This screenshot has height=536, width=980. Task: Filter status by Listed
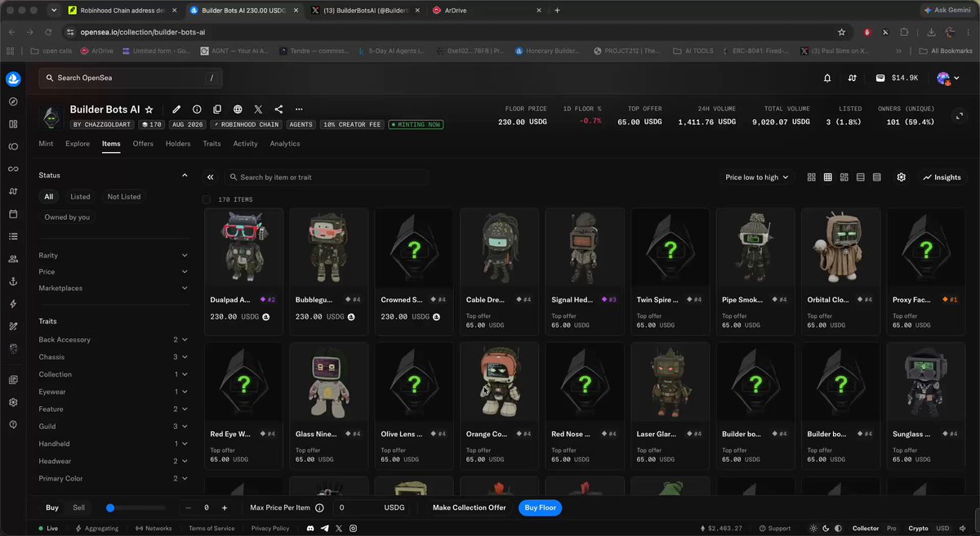pyautogui.click(x=81, y=197)
